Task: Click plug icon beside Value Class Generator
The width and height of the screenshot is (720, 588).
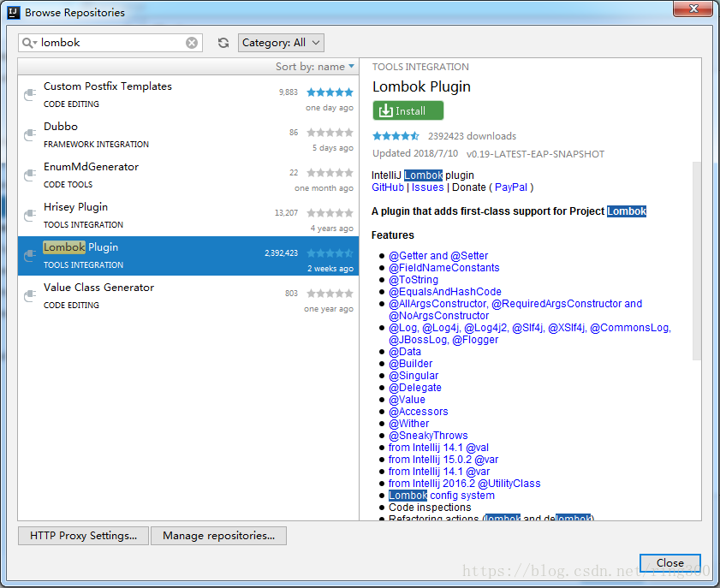Action: pyautogui.click(x=30, y=296)
